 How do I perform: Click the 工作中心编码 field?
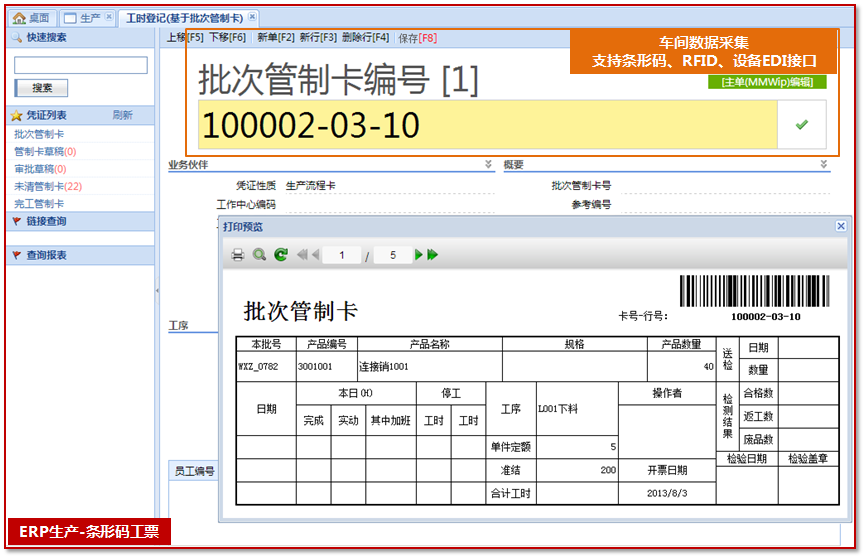390,205
